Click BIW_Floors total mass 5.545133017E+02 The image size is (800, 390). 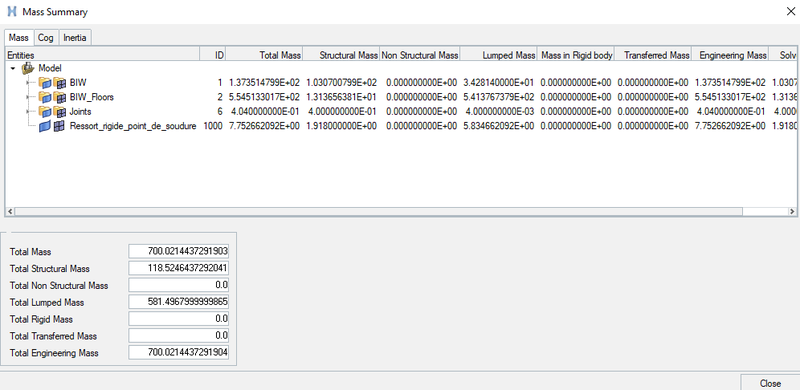click(x=265, y=97)
